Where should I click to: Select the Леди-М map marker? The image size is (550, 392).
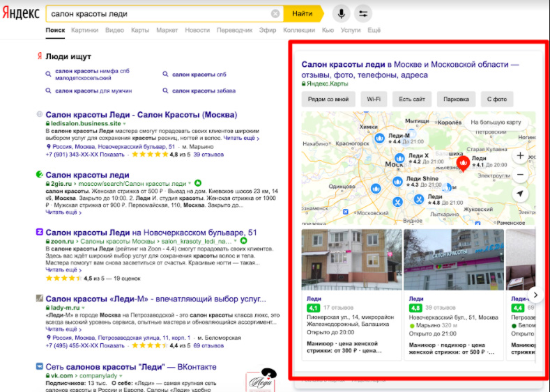coord(379,138)
